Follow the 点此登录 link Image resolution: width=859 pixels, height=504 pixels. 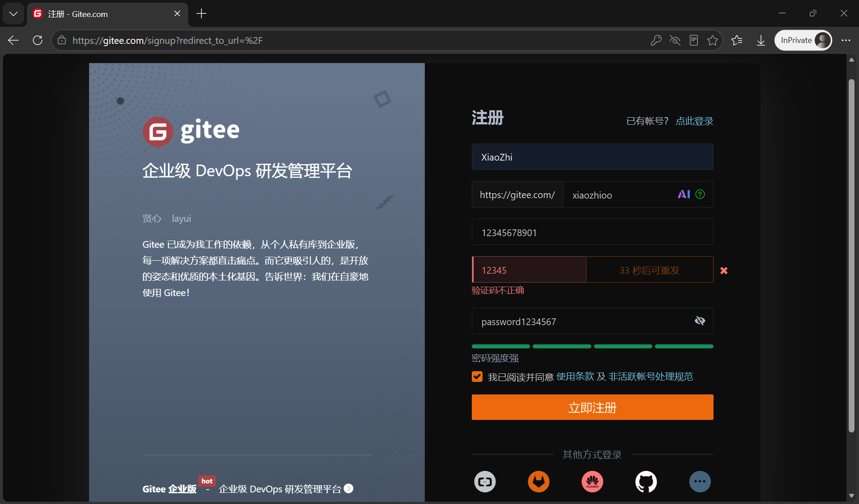coord(694,121)
